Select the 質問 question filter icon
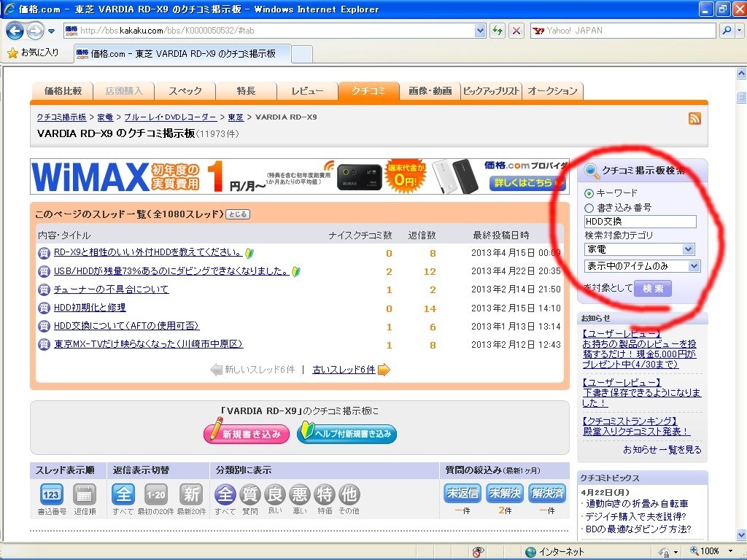 click(249, 494)
